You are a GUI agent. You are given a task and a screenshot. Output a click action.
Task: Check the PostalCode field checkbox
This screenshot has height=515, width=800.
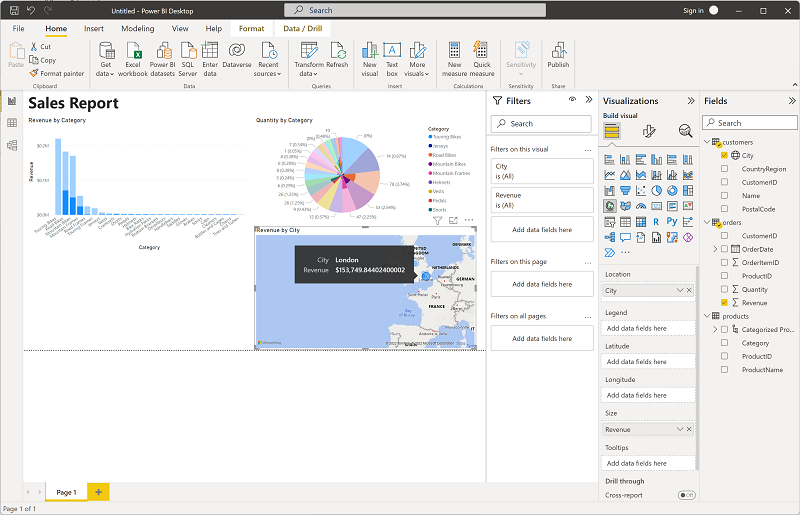coord(724,209)
